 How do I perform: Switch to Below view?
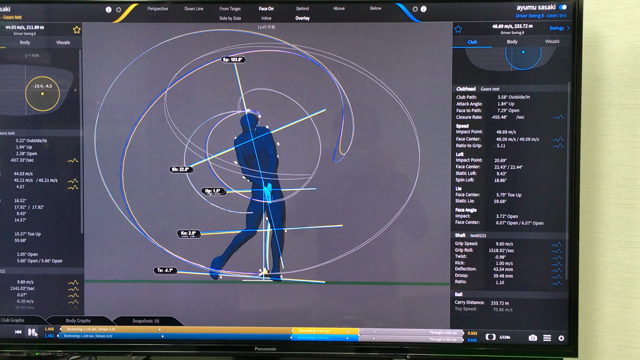tap(376, 8)
